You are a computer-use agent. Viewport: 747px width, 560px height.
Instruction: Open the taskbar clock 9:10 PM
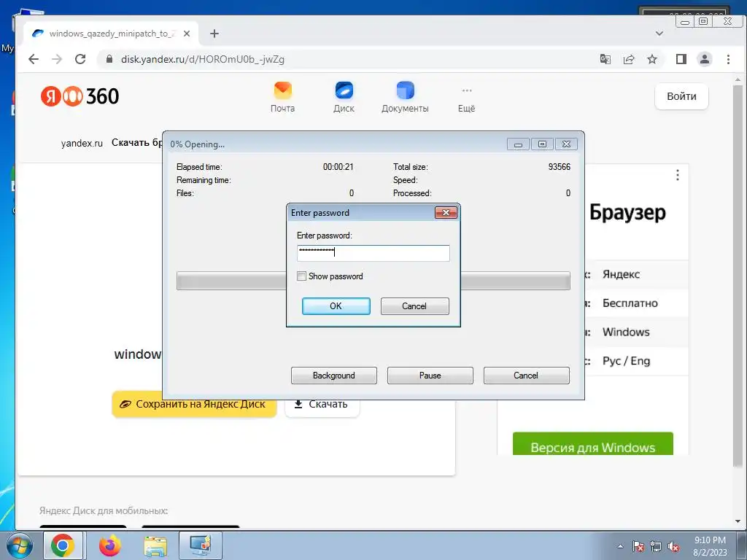point(710,546)
